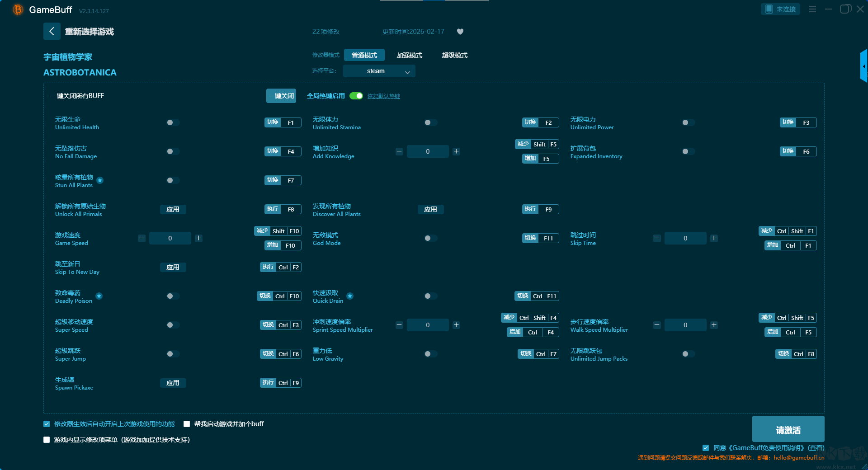Viewport: 868px width, 470px height.
Task: Open the hamburger menu in title bar
Action: [x=812, y=9]
